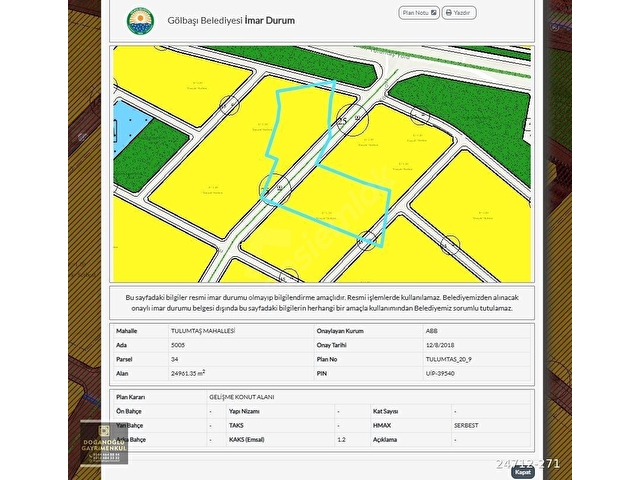Screen dimensions: 640x480
Task: Click the Açıklama label
Action: click(384, 440)
